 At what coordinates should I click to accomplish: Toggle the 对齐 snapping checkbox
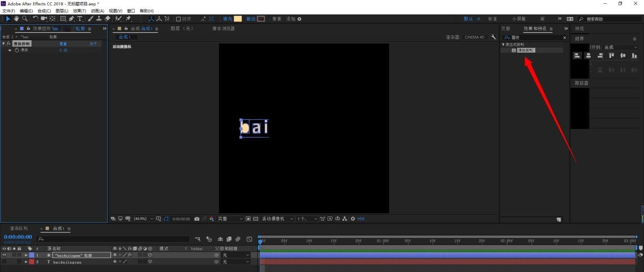click(x=178, y=19)
